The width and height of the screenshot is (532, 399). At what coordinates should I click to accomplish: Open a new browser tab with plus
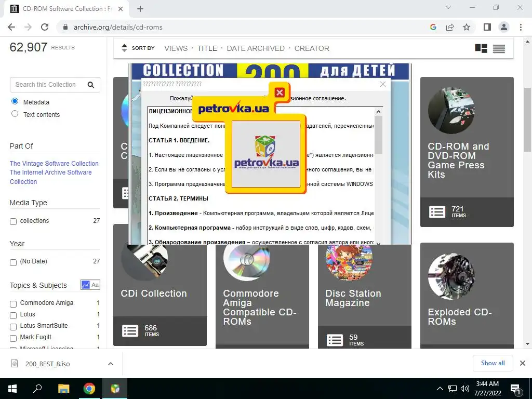pos(140,9)
